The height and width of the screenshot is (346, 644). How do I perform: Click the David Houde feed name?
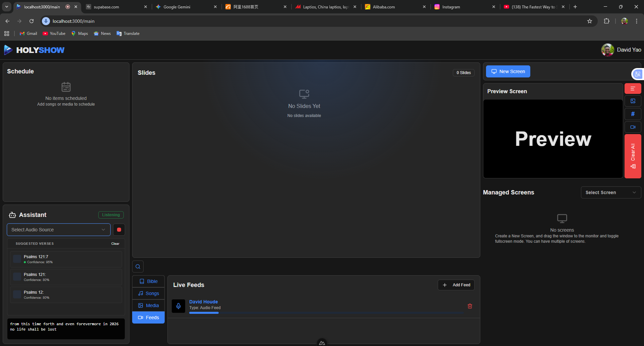pyautogui.click(x=204, y=302)
